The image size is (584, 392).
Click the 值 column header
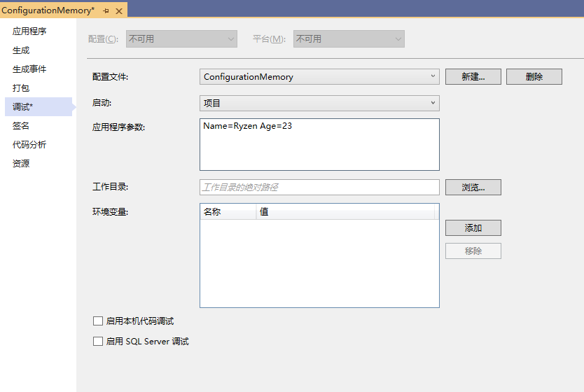point(345,212)
